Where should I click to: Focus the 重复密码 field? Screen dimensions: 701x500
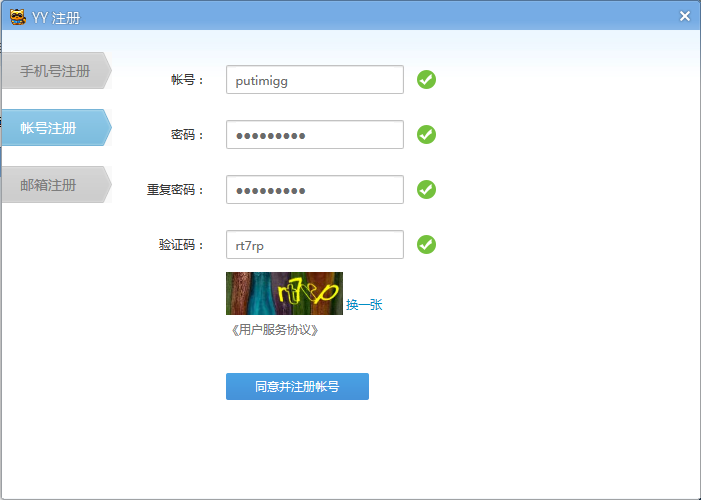[x=315, y=190]
